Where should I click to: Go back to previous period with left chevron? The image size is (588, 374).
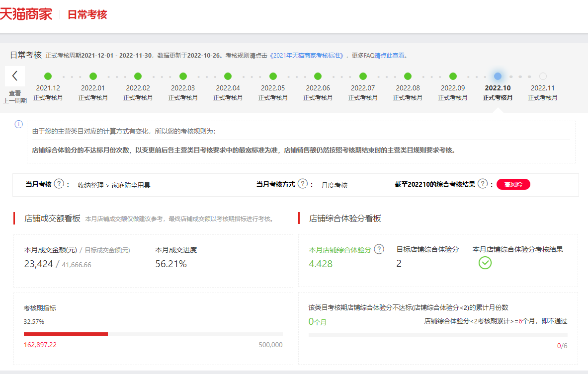click(15, 76)
